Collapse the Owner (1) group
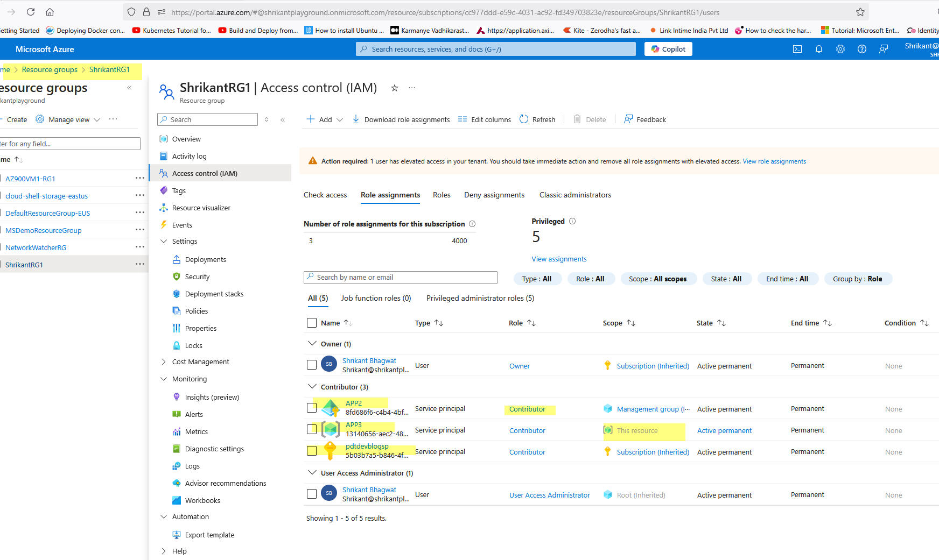Viewport: 939px width, 560px height. (312, 343)
